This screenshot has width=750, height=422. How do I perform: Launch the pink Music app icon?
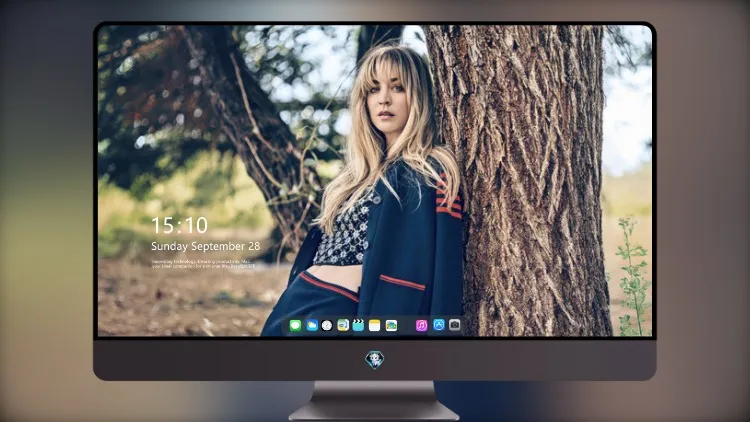[x=421, y=325]
